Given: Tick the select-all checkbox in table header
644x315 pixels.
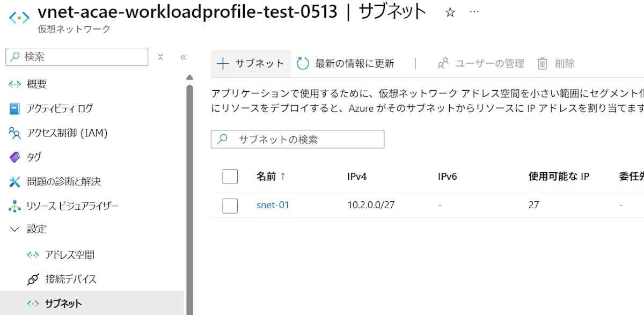Looking at the screenshot, I should point(230,176).
